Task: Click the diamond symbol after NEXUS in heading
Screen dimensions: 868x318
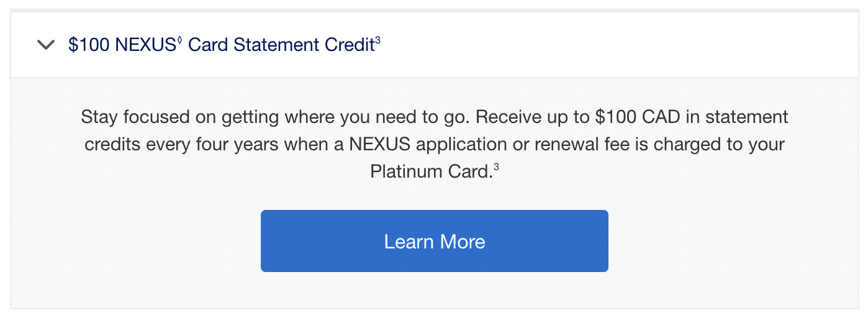Action: [x=179, y=40]
